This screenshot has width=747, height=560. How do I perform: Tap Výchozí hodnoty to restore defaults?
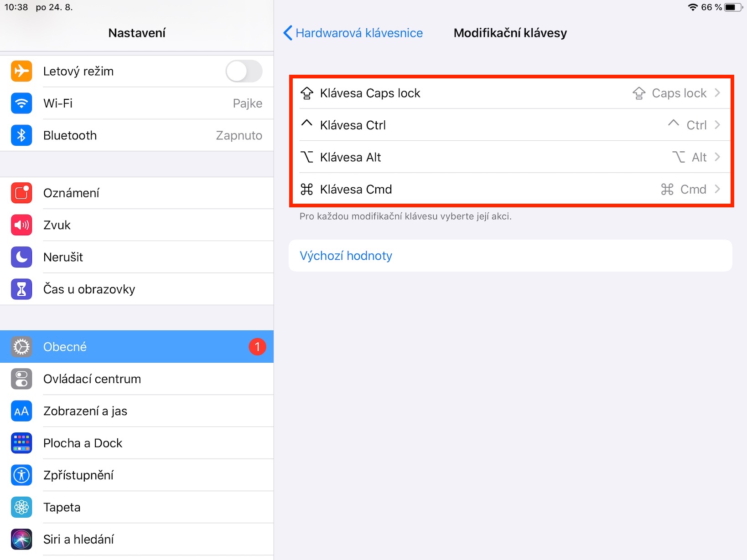346,256
